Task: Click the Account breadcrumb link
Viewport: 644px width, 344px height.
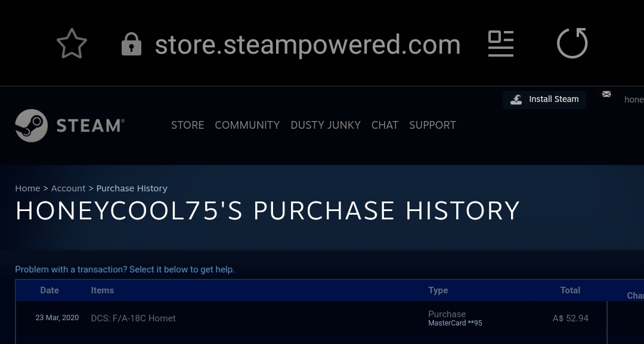Action: (68, 188)
